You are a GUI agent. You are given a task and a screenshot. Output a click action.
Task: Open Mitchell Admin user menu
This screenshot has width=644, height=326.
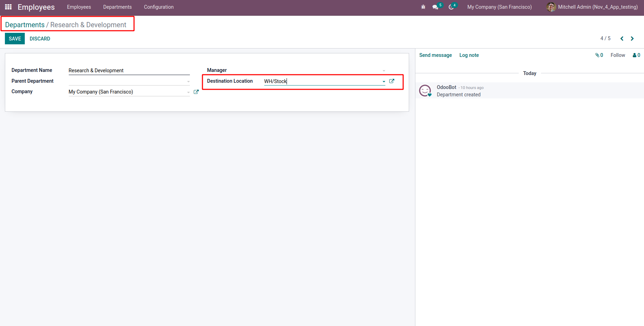pos(592,7)
